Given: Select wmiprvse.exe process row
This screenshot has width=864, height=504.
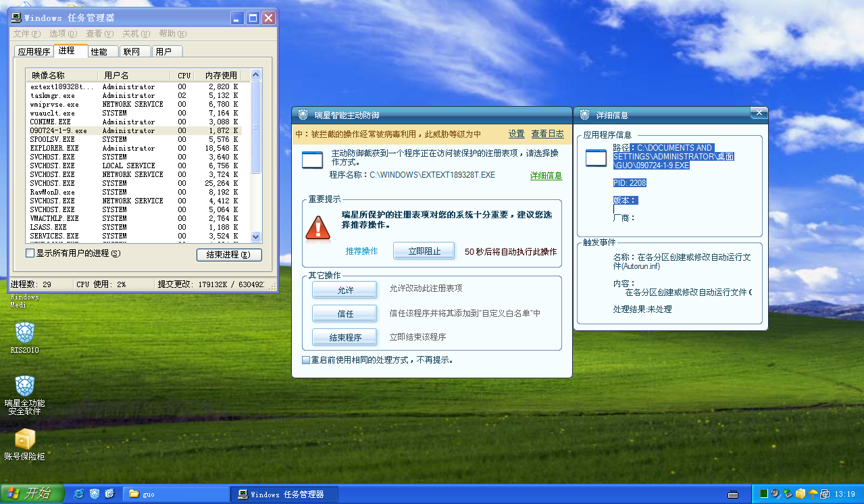Looking at the screenshot, I should (134, 104).
